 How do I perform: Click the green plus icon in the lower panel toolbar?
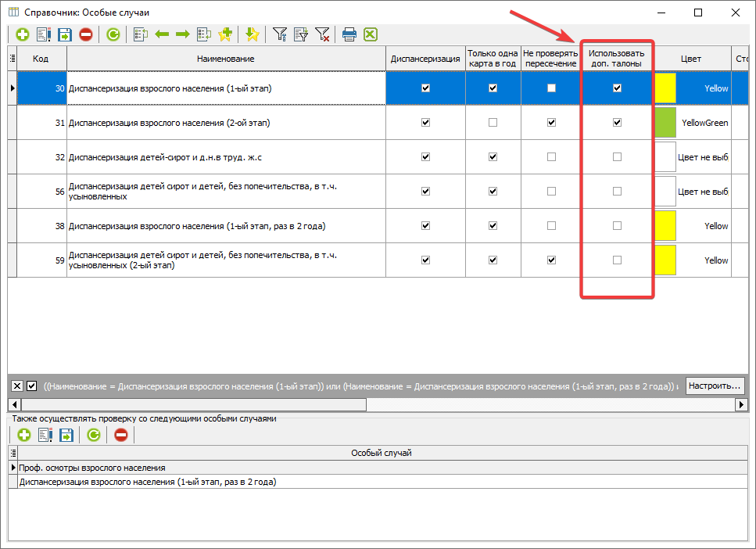tap(24, 435)
